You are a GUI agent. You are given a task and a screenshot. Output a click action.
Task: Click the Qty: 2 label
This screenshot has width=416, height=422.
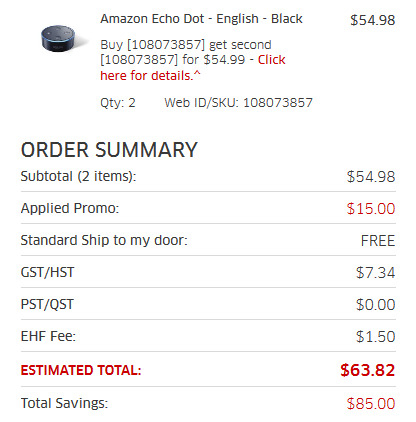(x=118, y=103)
